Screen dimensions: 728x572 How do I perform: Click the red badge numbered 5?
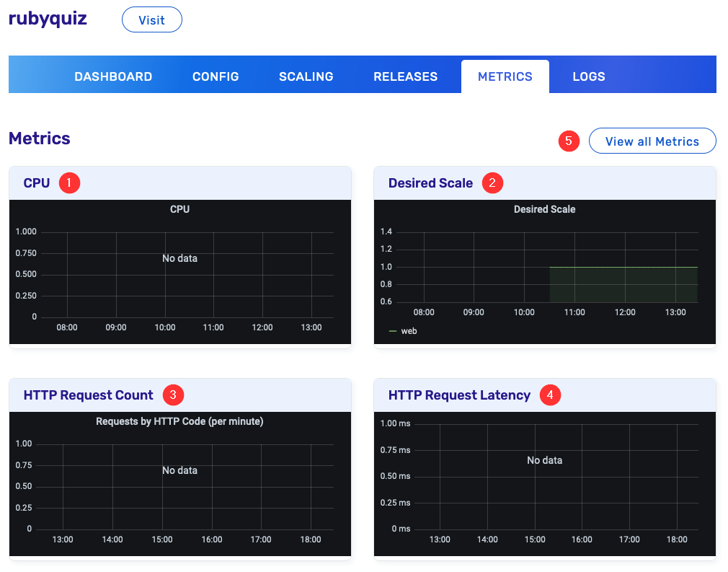coord(569,141)
